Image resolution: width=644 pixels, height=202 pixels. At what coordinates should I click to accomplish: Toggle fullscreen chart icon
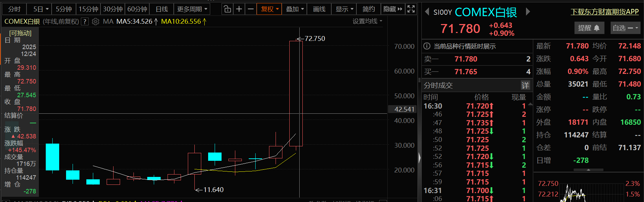[x=411, y=9]
